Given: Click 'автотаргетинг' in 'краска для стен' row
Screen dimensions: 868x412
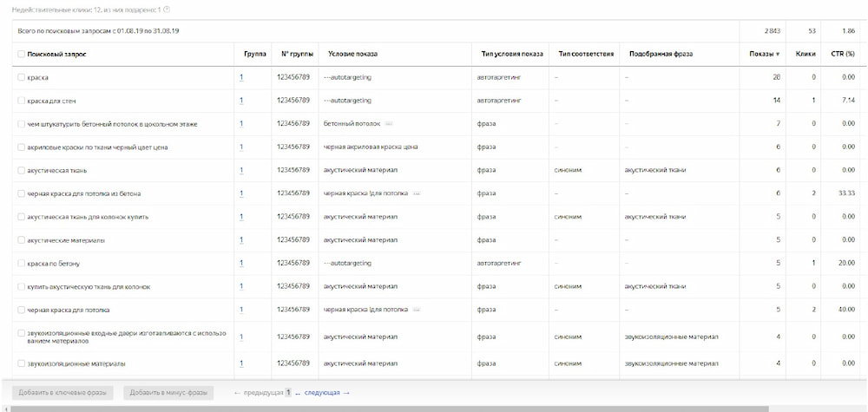Looking at the screenshot, I should pyautogui.click(x=499, y=101).
